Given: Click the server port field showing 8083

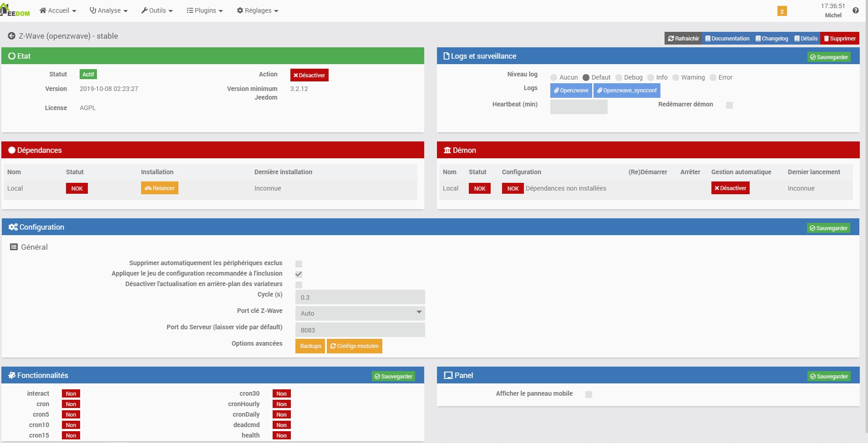Looking at the screenshot, I should (360, 330).
